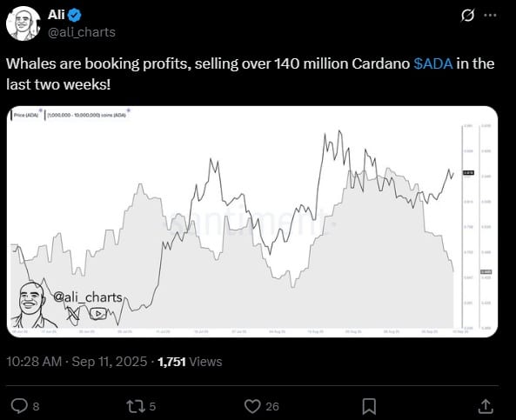Click the X logo in chart watermark
This screenshot has height=420, width=516.
[73, 313]
